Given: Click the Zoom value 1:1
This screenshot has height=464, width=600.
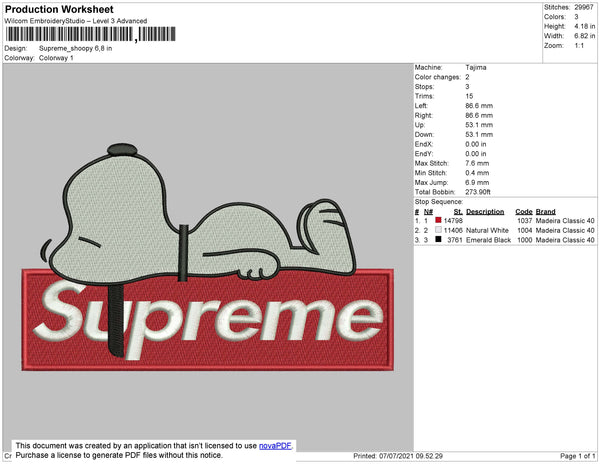Looking at the screenshot, I should pyautogui.click(x=579, y=46).
